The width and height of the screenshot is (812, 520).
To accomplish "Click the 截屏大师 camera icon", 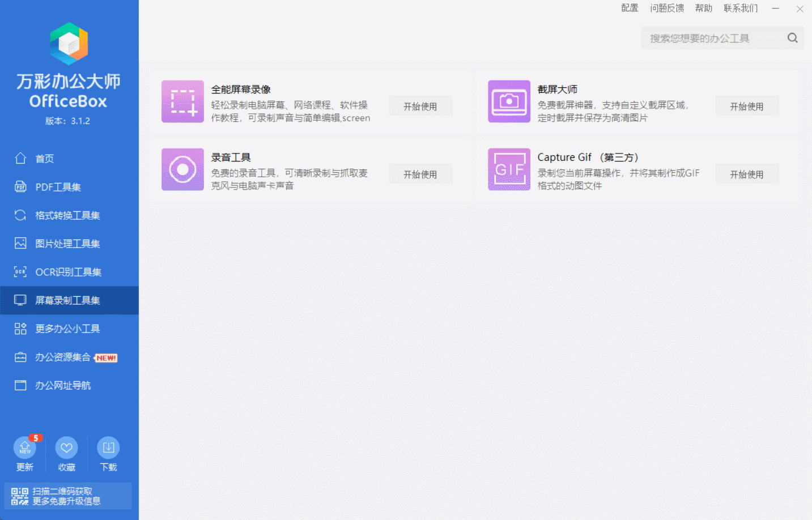I will pos(508,102).
